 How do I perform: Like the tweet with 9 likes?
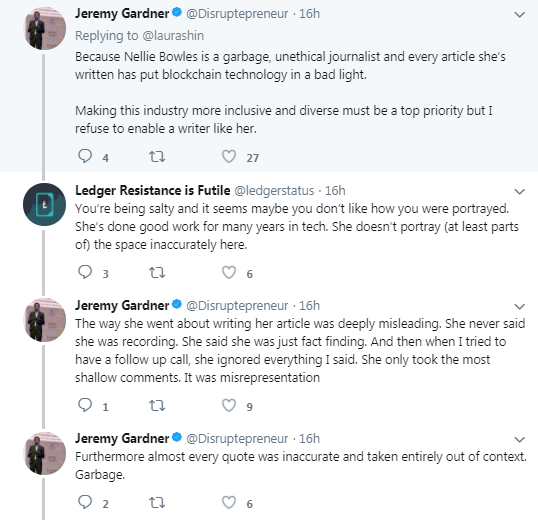[x=229, y=405]
